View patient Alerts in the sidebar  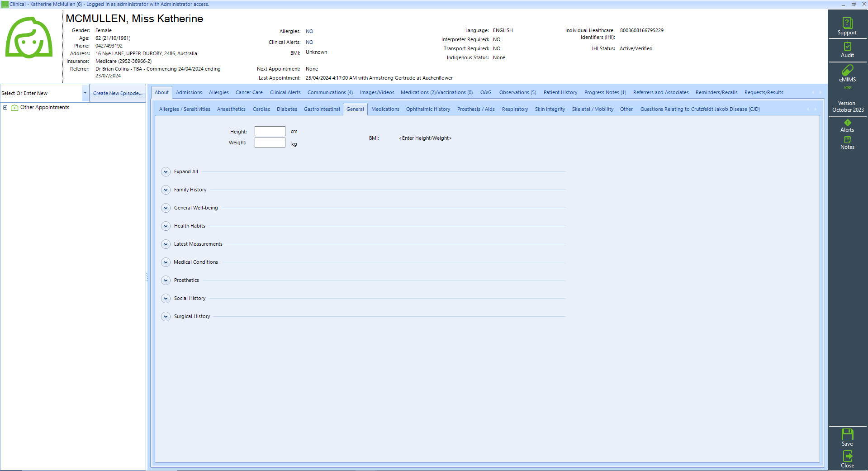[846, 126]
